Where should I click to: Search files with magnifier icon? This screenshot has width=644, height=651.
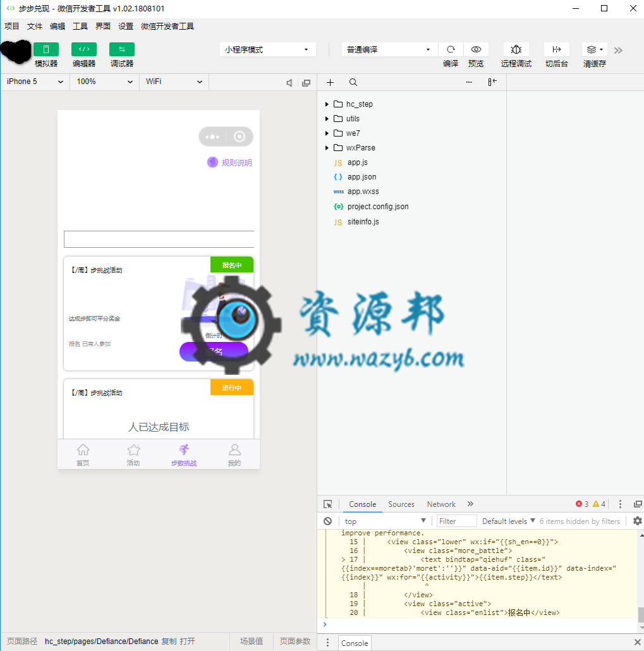click(x=353, y=82)
